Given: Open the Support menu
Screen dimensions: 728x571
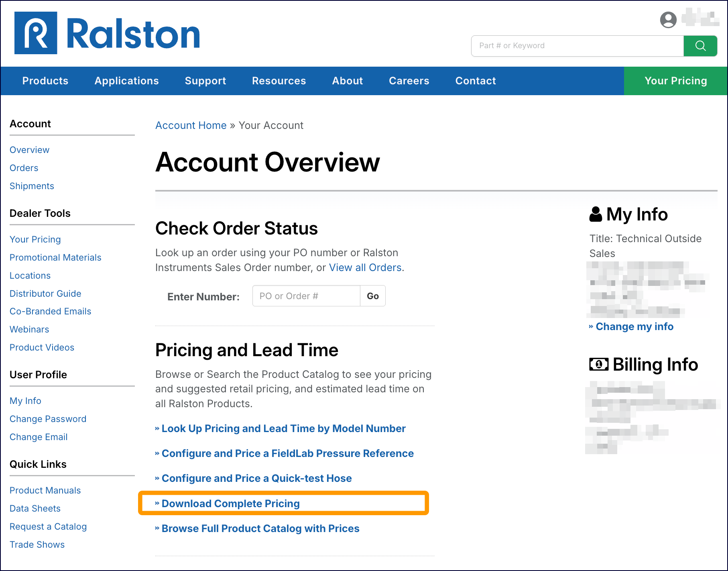Looking at the screenshot, I should 205,81.
